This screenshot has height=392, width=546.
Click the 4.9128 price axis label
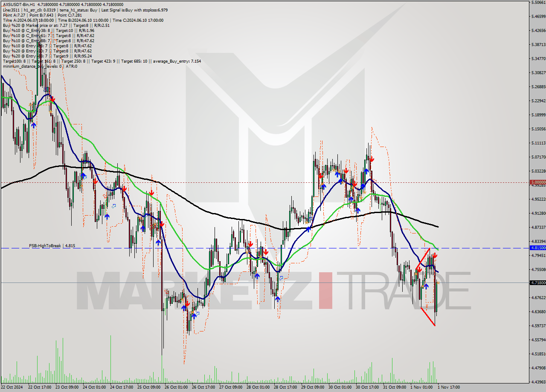[x=538, y=213]
